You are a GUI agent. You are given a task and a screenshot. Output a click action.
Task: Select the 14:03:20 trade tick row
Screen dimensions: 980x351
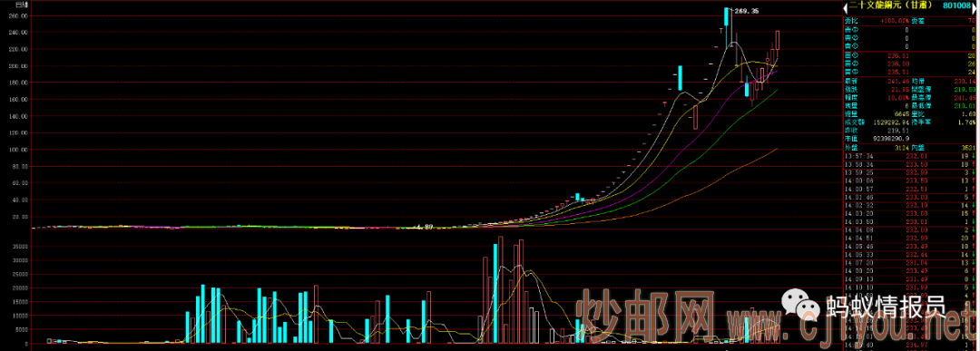(910, 213)
